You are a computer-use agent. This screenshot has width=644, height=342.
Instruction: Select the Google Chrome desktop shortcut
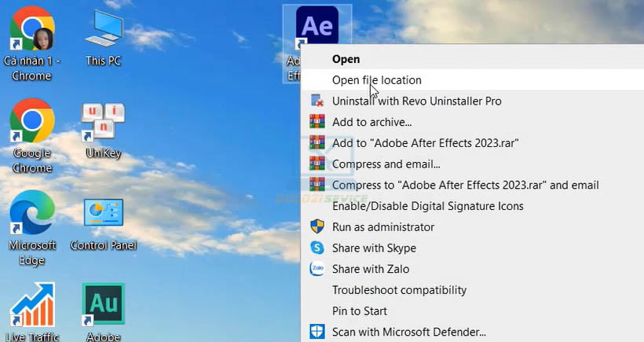pyautogui.click(x=31, y=136)
